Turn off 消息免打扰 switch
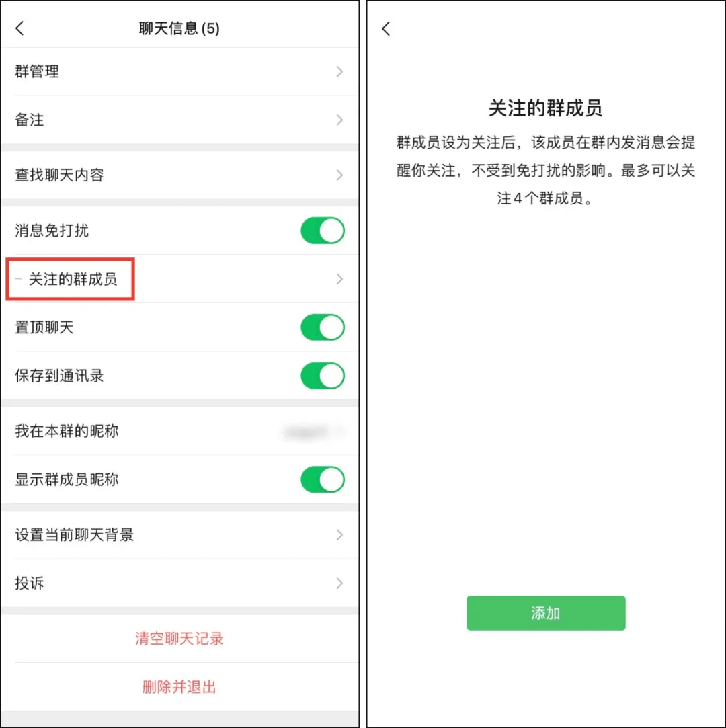Image resolution: width=726 pixels, height=728 pixels. 323,231
